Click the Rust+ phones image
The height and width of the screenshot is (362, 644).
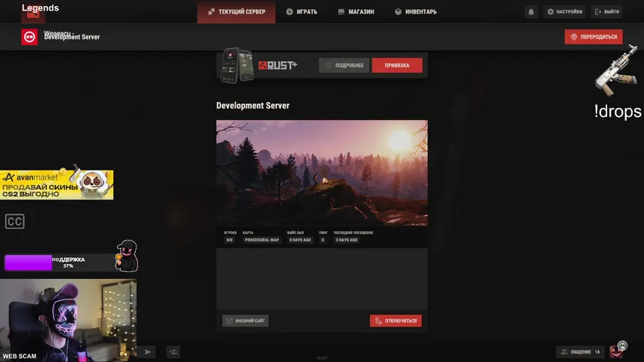(237, 66)
